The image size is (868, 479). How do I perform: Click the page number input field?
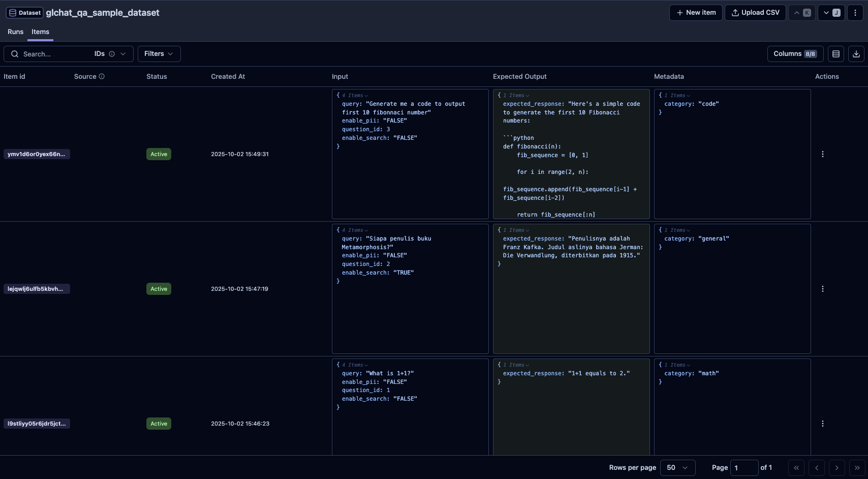(743, 468)
